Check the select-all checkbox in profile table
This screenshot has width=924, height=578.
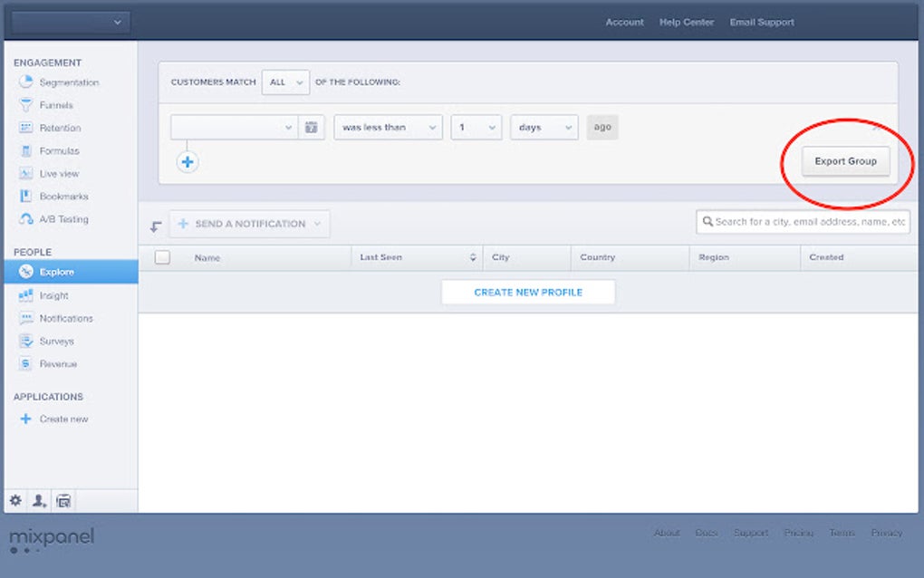pyautogui.click(x=163, y=257)
